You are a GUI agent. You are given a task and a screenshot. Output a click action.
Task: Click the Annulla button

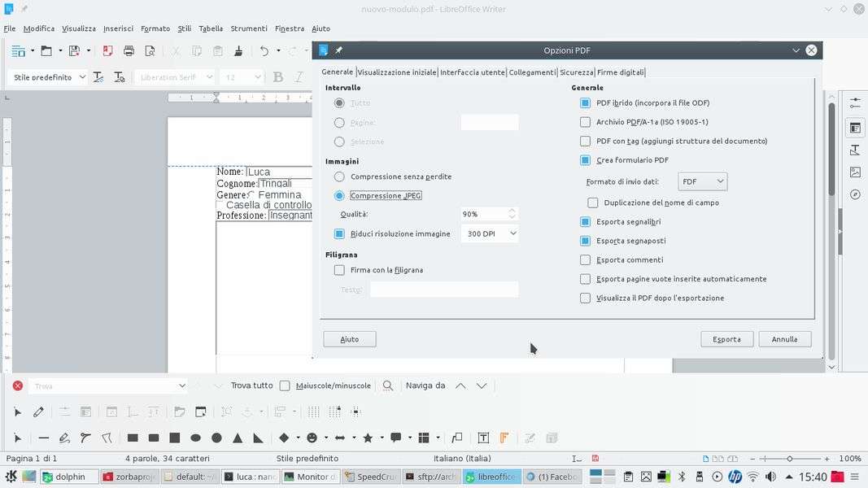pos(784,339)
